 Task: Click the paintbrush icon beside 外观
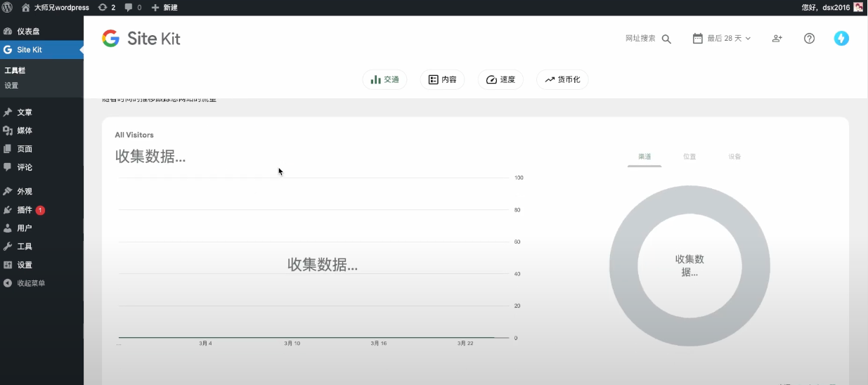(8, 191)
